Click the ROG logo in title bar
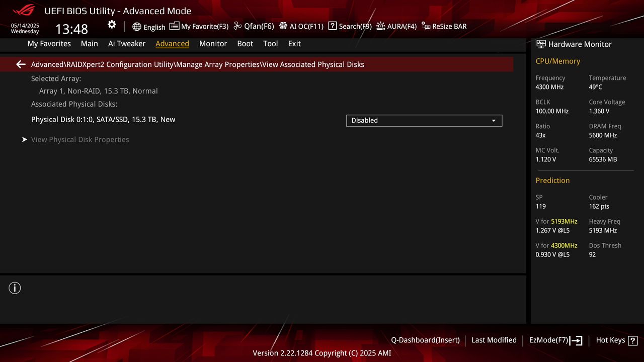This screenshot has width=644, height=362. (x=23, y=10)
